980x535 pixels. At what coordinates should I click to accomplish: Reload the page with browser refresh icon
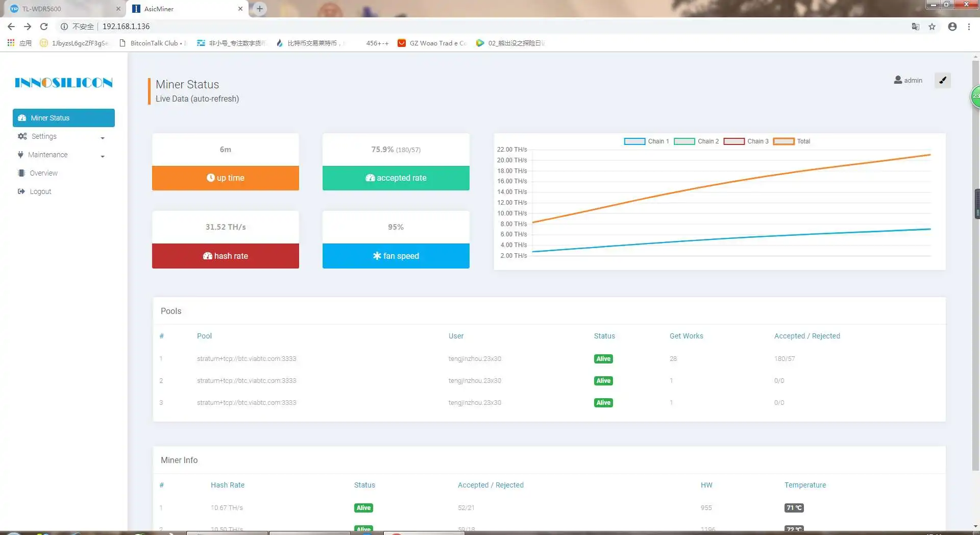pyautogui.click(x=44, y=27)
